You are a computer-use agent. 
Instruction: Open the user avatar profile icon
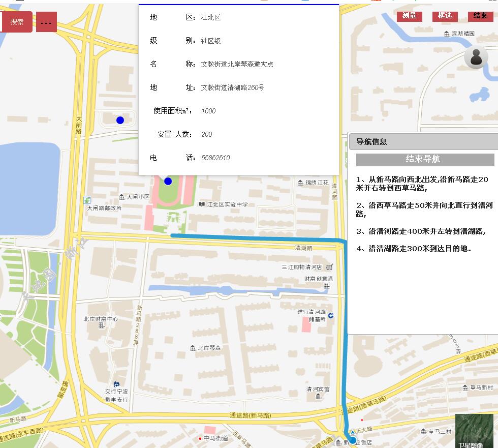tap(476, 57)
